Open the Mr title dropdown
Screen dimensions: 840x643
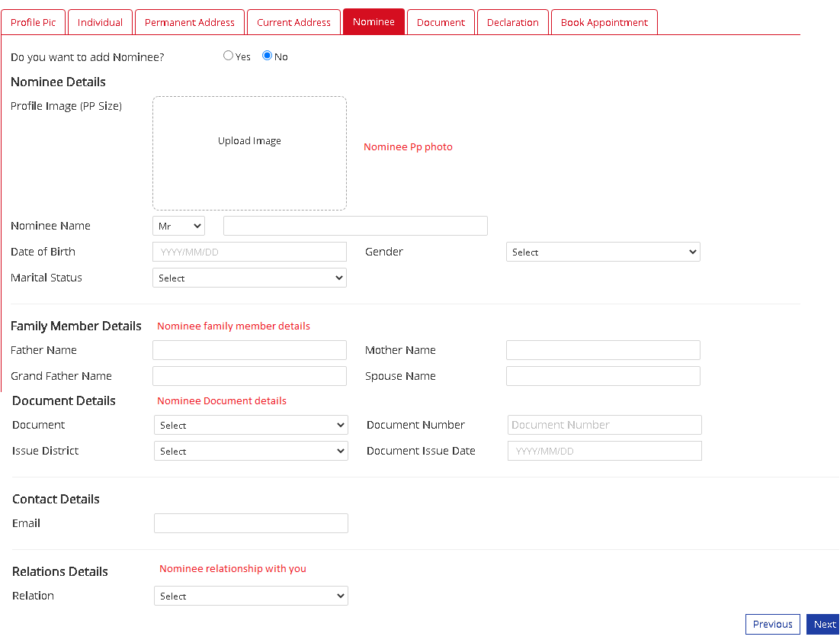click(178, 227)
